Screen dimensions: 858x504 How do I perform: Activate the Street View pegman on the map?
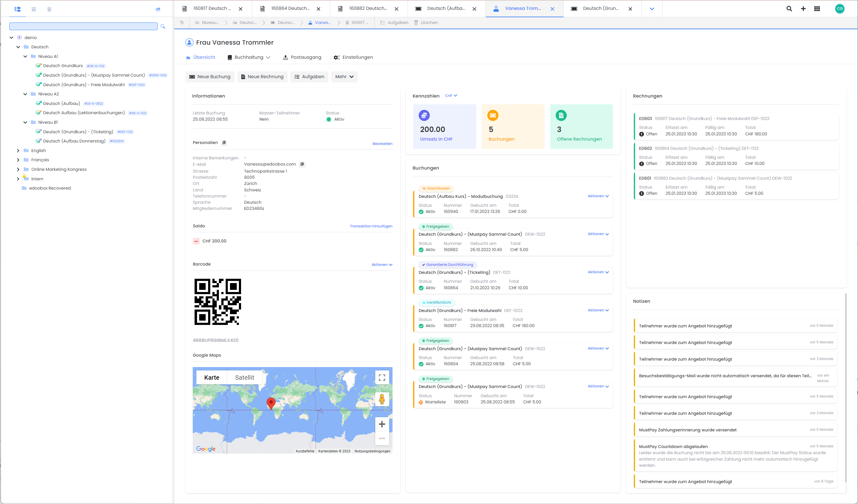click(382, 399)
